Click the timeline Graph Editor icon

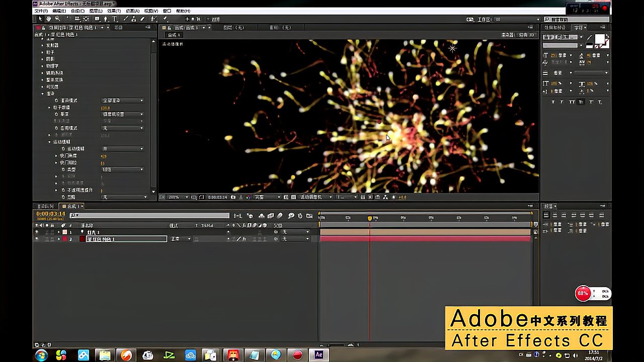click(x=309, y=216)
